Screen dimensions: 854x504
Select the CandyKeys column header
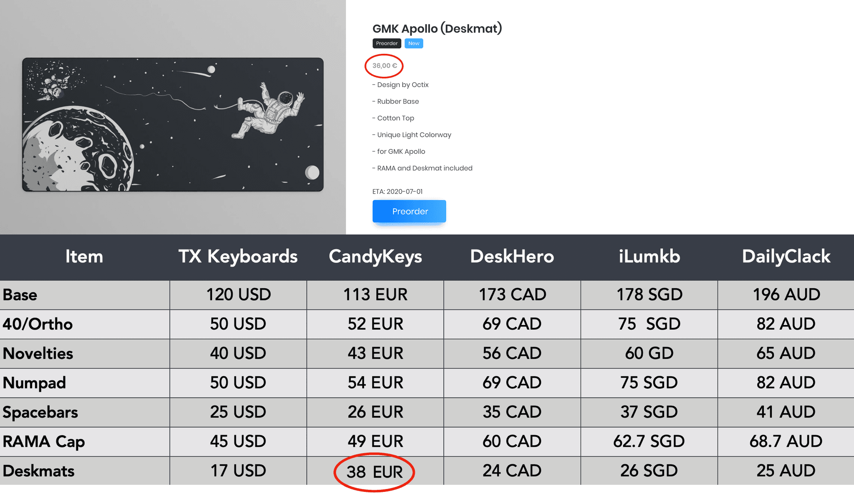pyautogui.click(x=375, y=256)
